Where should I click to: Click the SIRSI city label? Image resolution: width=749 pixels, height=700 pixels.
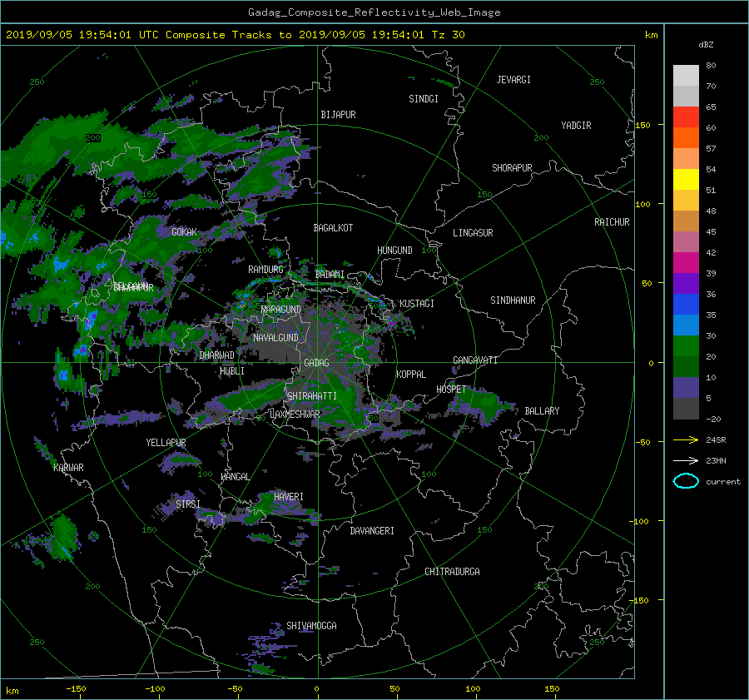tap(188, 504)
